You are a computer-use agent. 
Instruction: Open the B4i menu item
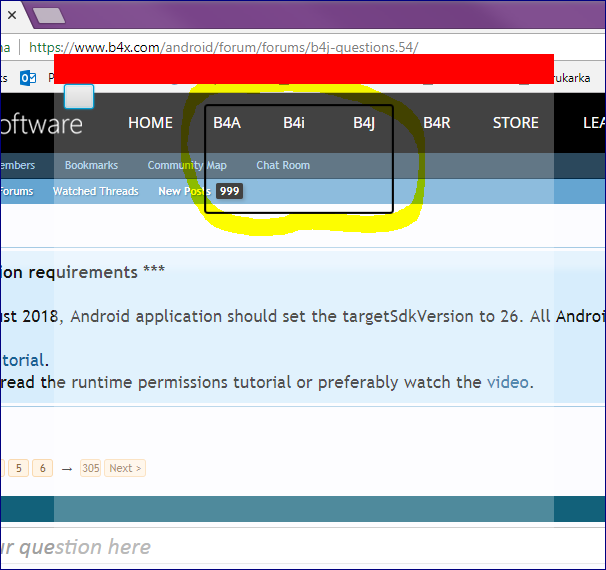[x=294, y=123]
